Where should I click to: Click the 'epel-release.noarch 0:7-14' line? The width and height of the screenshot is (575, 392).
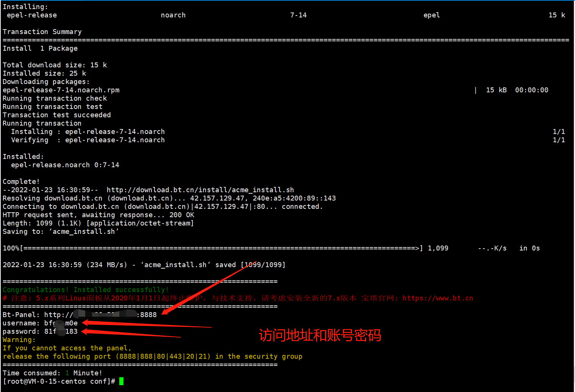coord(65,165)
